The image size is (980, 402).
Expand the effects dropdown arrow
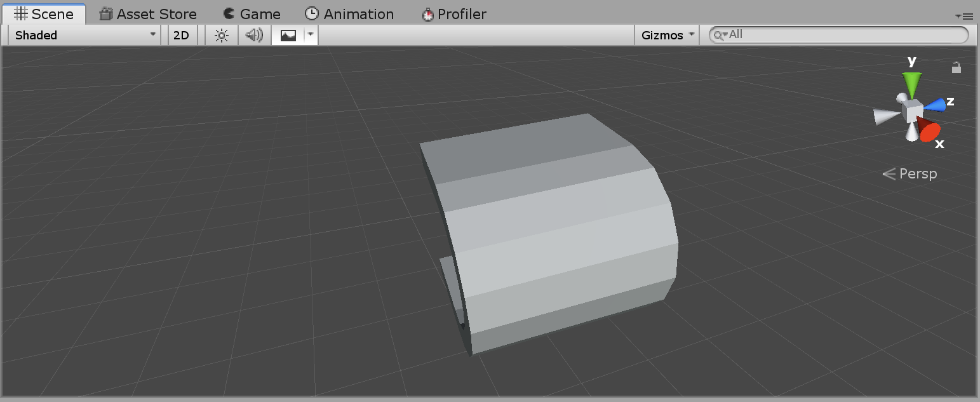[309, 35]
